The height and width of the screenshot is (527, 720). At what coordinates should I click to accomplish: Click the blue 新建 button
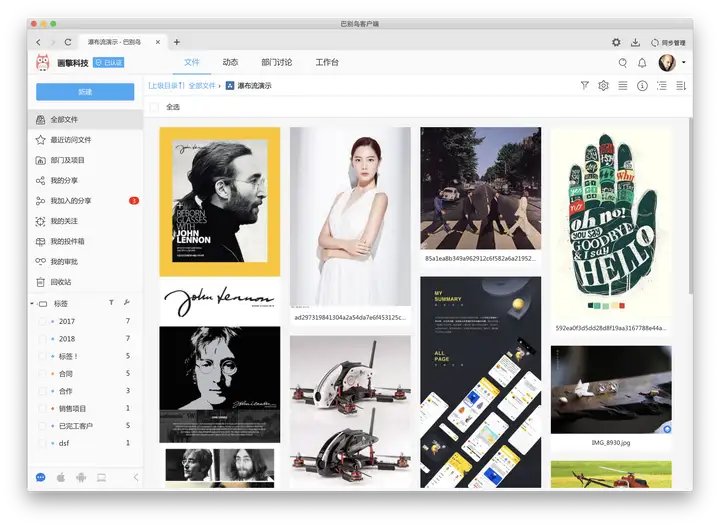coord(85,92)
